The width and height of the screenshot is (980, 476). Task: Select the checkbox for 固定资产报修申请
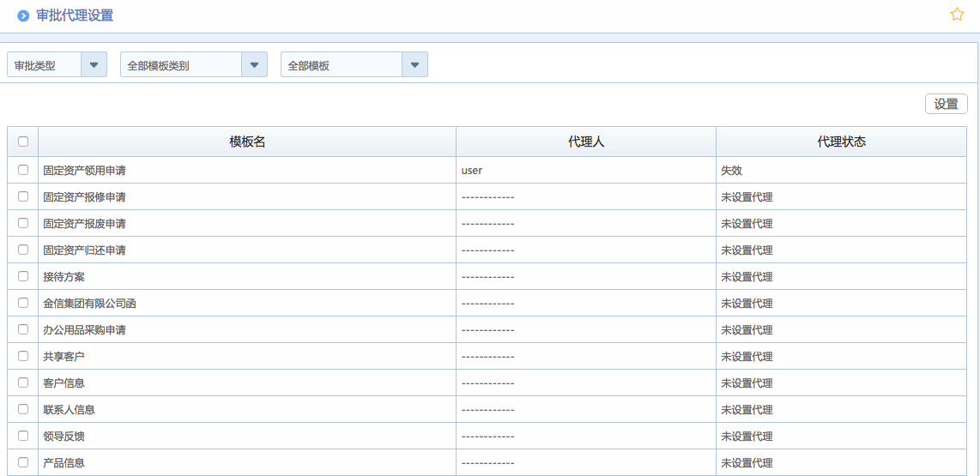23,196
